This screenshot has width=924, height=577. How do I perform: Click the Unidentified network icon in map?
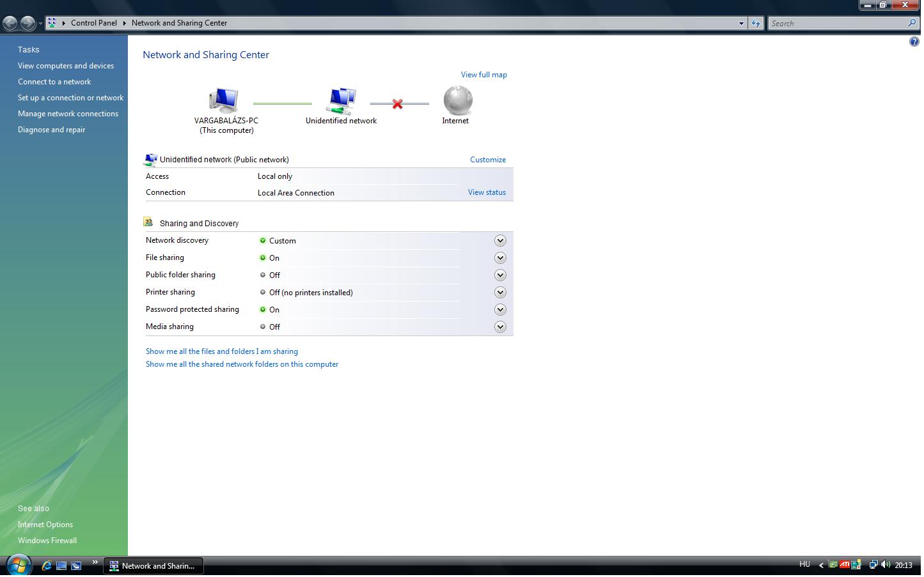pos(342,100)
